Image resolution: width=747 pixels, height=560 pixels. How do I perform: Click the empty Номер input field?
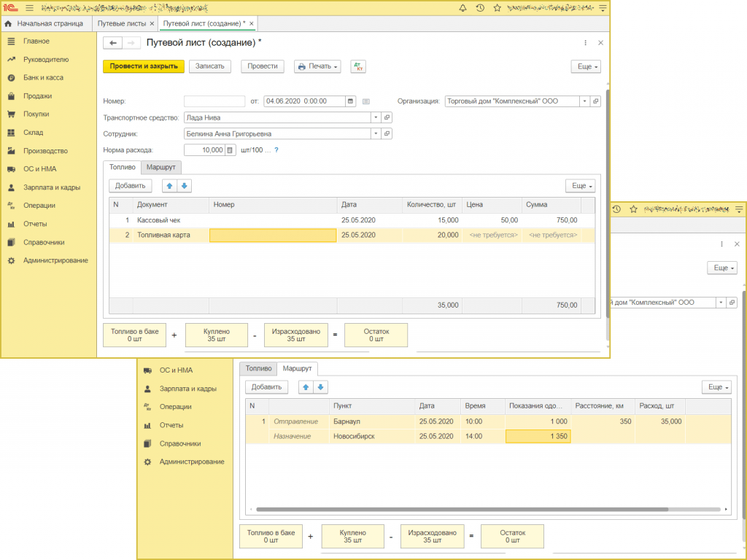click(214, 101)
